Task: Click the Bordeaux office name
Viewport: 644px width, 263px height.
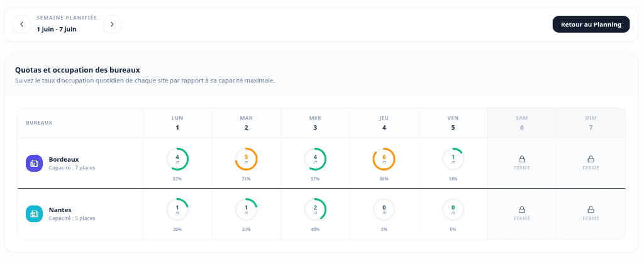Action: point(64,159)
